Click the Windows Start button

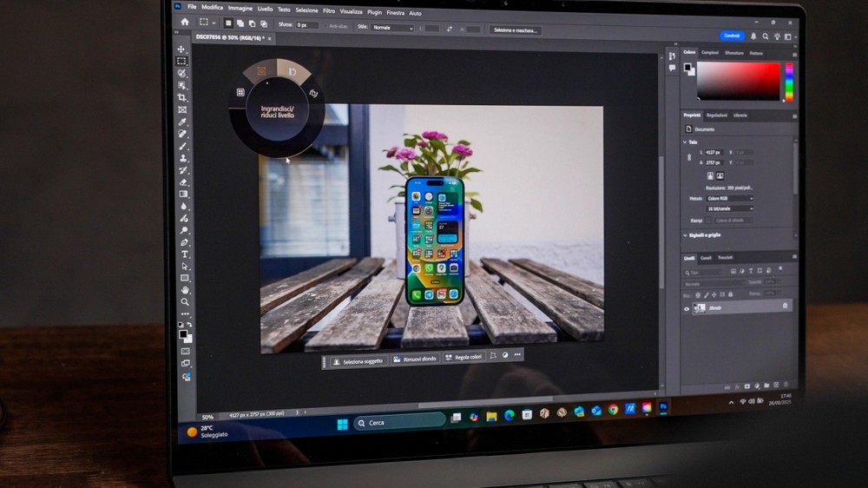[342, 425]
